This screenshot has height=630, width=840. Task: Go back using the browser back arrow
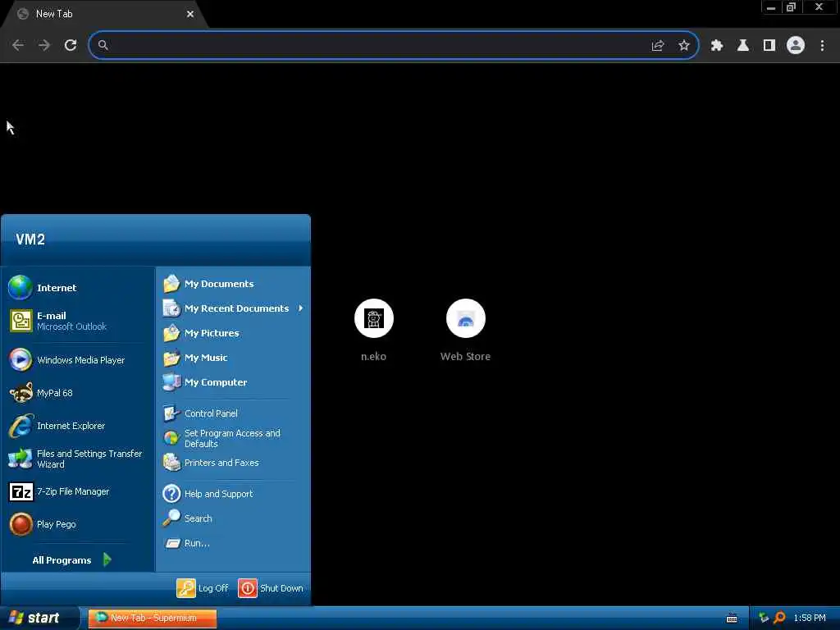click(18, 45)
